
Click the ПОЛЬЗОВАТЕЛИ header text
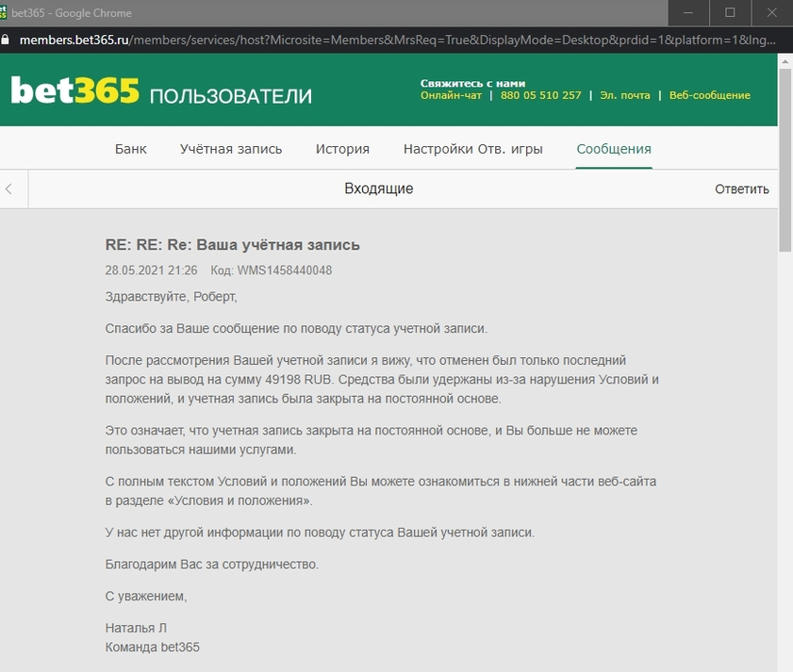pos(231,96)
